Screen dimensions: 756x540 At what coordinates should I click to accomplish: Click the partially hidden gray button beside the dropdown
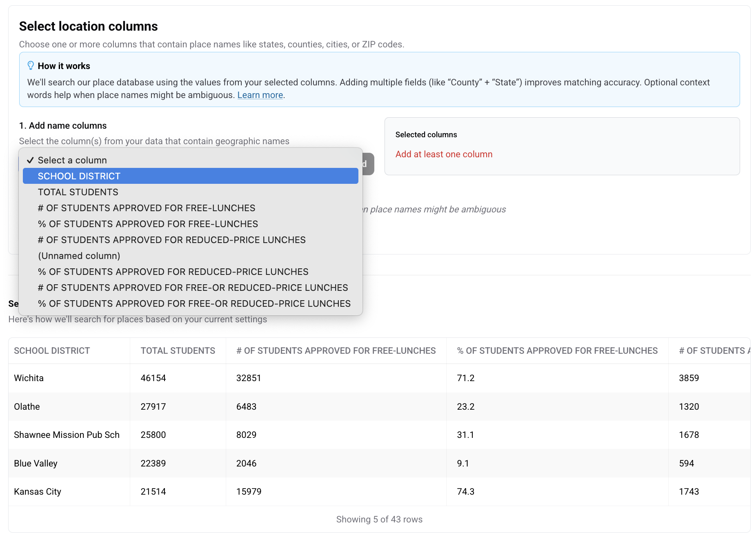click(368, 164)
